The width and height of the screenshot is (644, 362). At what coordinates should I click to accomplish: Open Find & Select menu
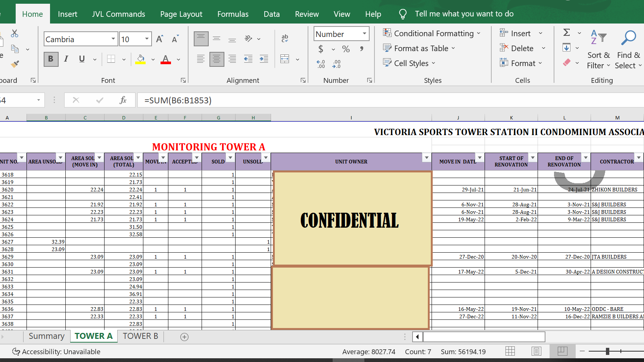coord(629,49)
